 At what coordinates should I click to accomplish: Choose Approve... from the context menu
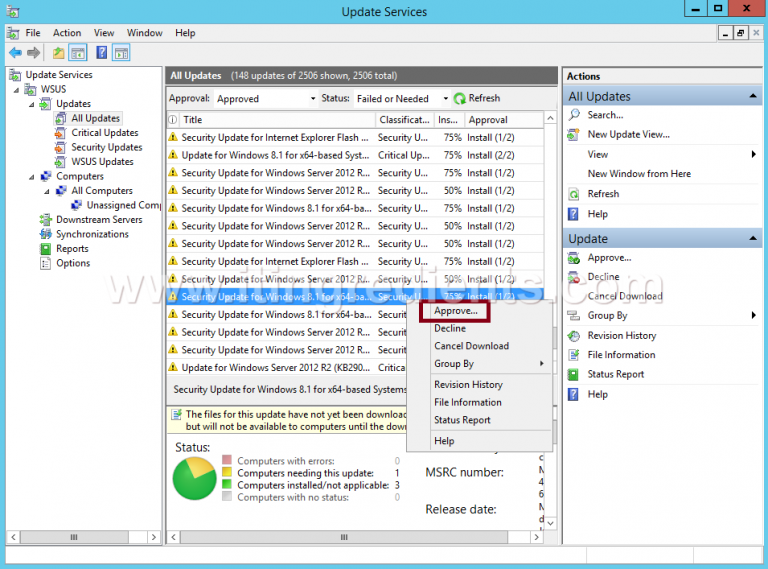point(455,311)
